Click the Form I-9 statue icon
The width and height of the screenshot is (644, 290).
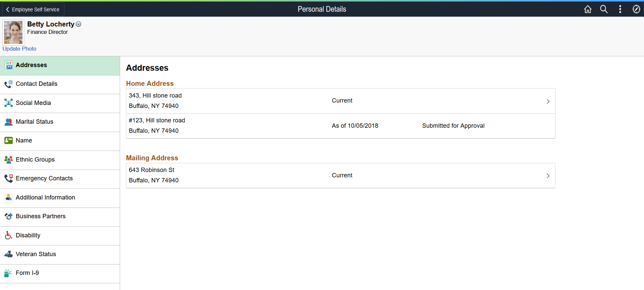point(8,273)
